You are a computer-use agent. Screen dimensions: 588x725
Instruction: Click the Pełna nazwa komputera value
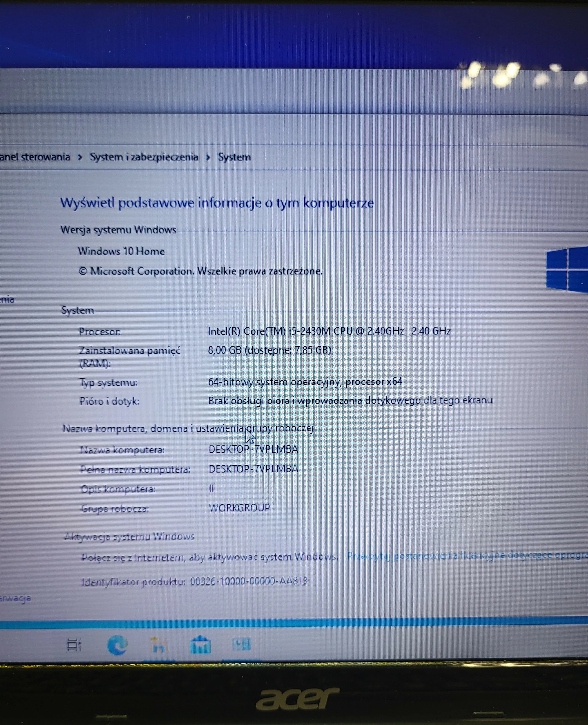coord(253,469)
